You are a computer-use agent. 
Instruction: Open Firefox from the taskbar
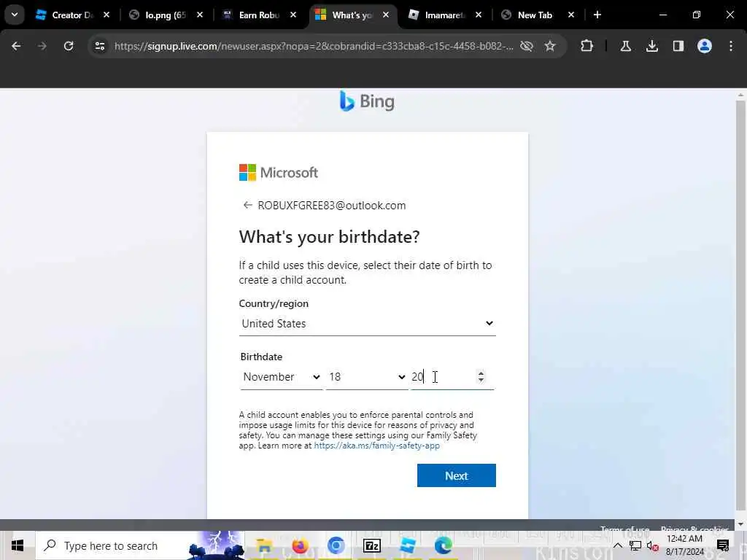pyautogui.click(x=300, y=545)
